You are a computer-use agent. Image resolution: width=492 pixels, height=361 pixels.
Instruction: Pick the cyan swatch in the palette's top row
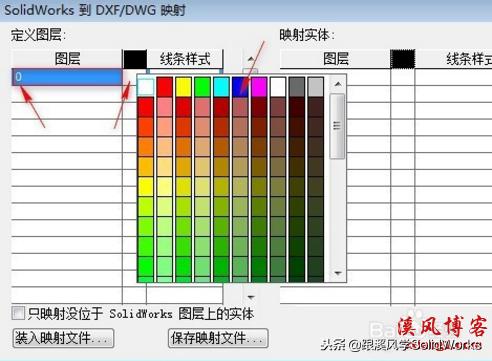[x=221, y=87]
